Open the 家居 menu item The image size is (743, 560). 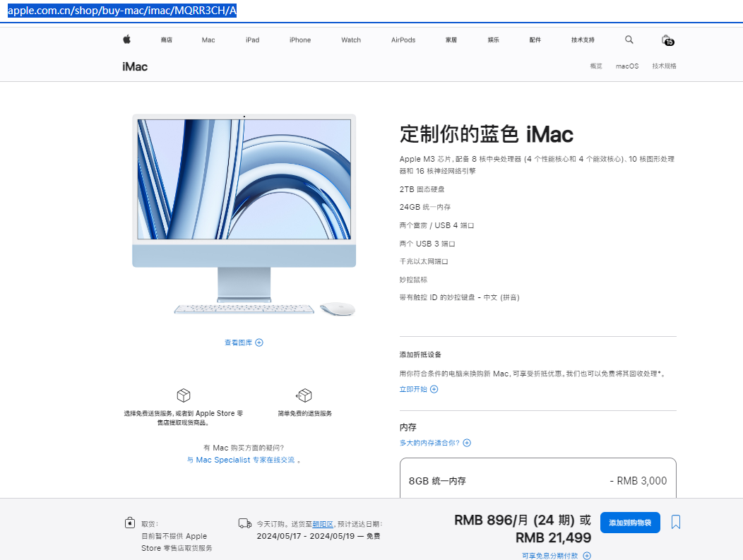click(451, 40)
